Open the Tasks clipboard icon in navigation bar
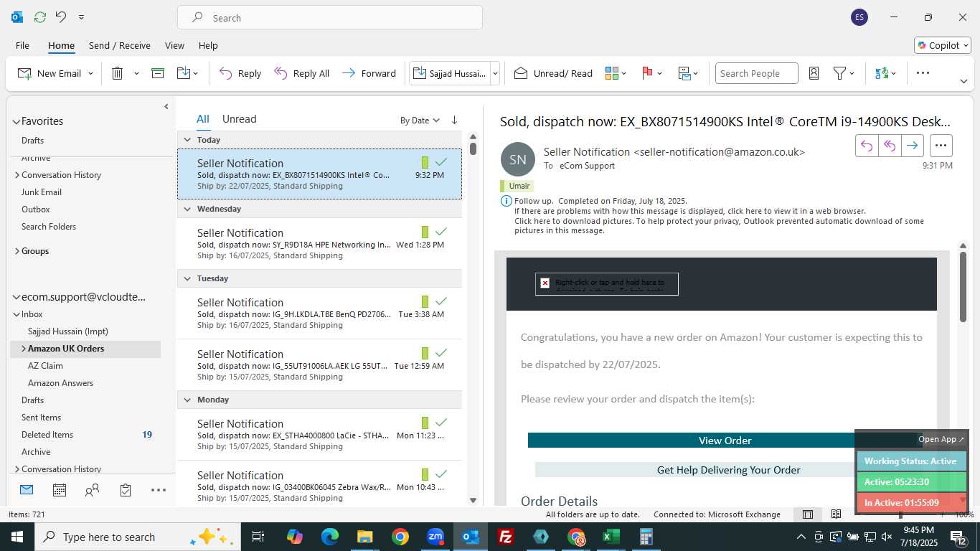The width and height of the screenshot is (980, 551). click(x=126, y=490)
